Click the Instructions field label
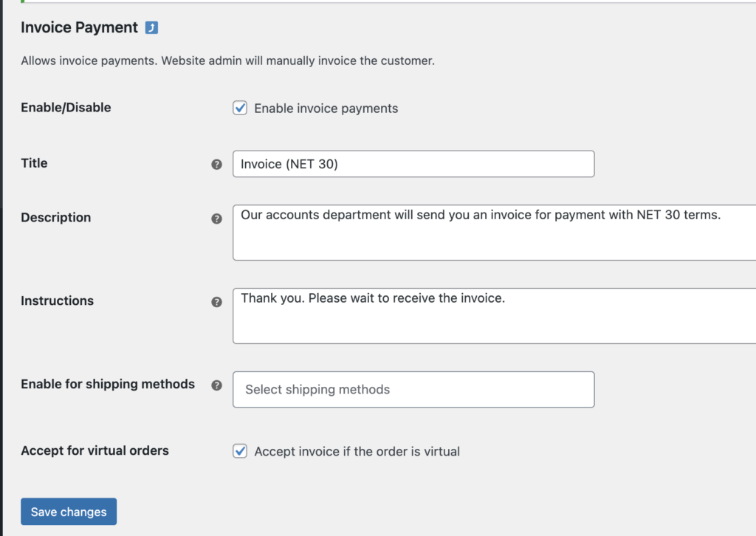 point(58,300)
